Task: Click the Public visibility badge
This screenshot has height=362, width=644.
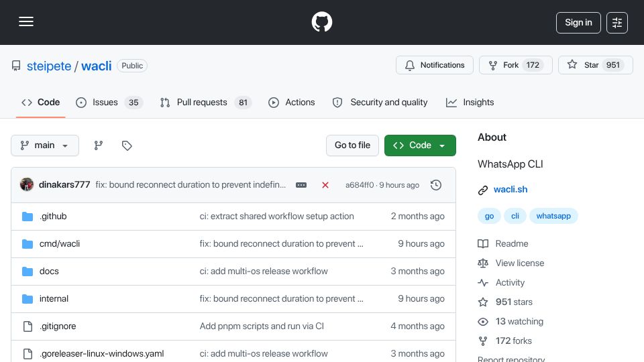Action: pos(132,66)
